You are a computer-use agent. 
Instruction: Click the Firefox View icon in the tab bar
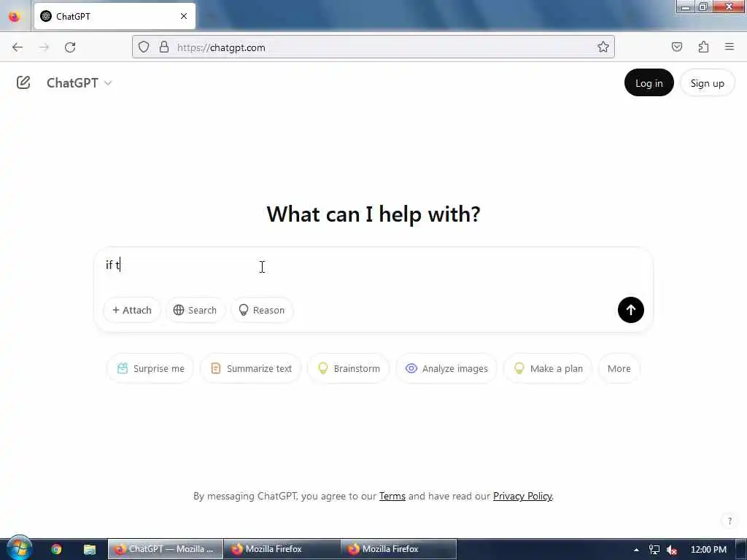[x=15, y=16]
